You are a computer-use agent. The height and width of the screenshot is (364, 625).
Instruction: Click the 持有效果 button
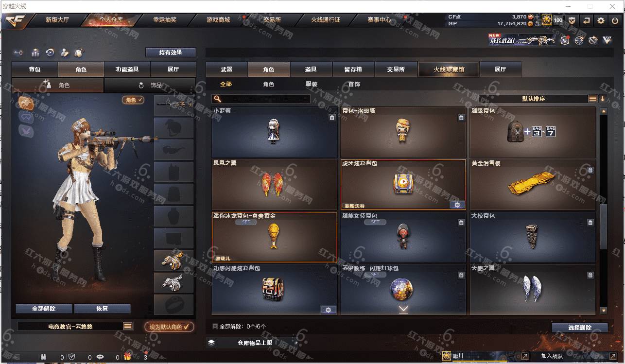pos(171,52)
